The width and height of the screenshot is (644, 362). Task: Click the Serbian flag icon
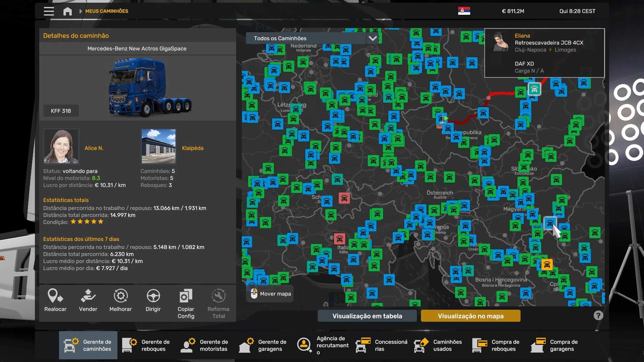pyautogui.click(x=464, y=11)
